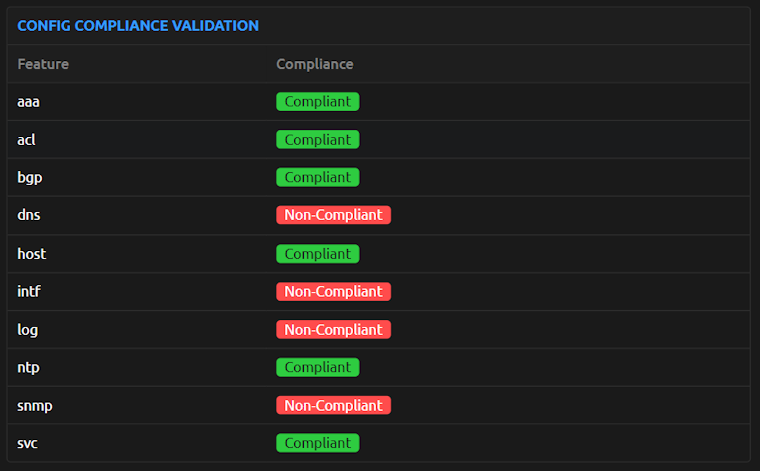Click the Compliant badge in aaa row

point(318,102)
